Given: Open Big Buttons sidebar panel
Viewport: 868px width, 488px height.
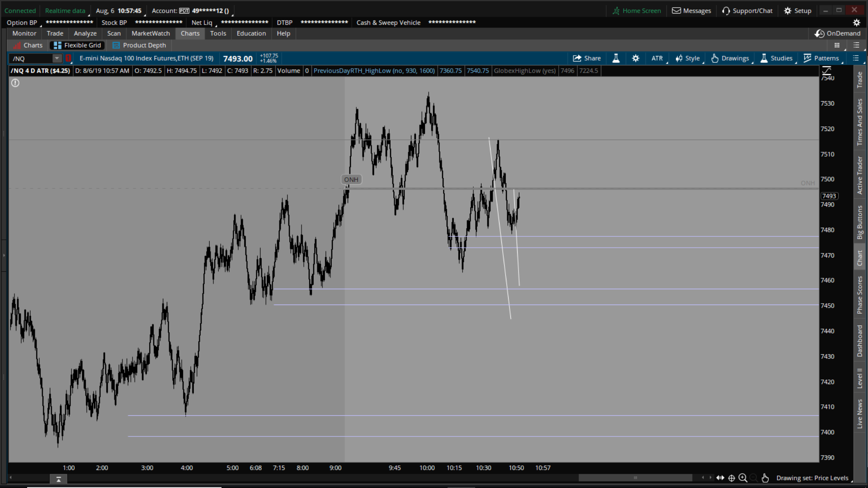Looking at the screenshot, I should [x=860, y=222].
